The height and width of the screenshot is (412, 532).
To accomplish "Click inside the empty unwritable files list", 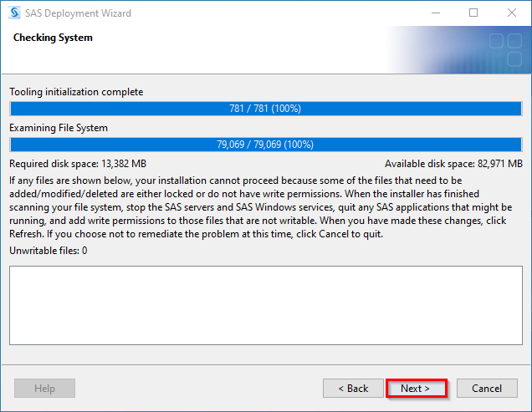I will click(x=266, y=305).
